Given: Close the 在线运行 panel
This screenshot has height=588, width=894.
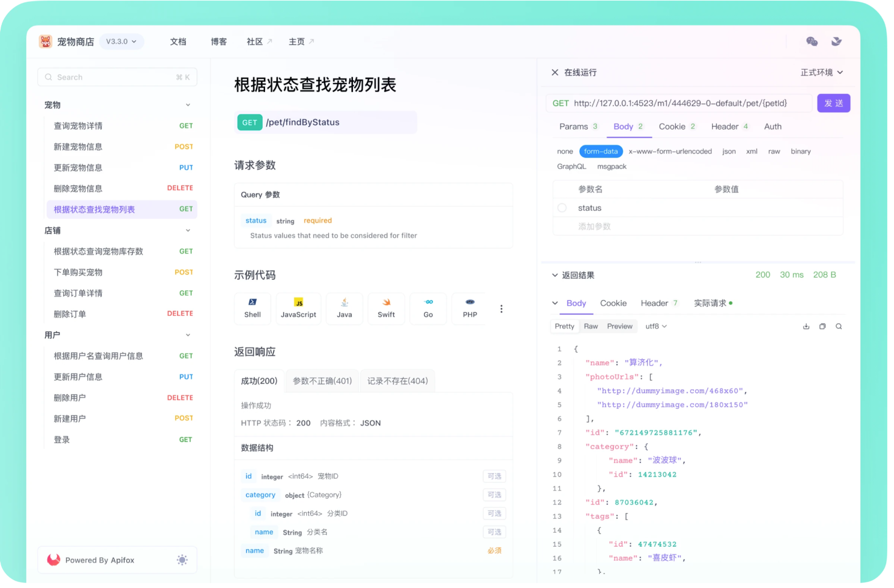Looking at the screenshot, I should click(554, 72).
